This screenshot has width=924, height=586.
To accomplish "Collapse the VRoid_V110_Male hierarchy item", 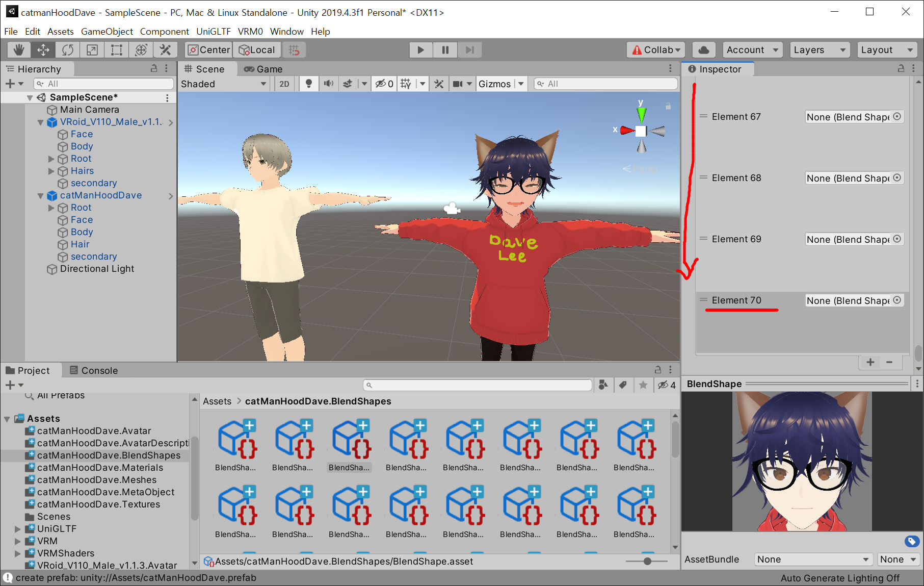I will (41, 122).
